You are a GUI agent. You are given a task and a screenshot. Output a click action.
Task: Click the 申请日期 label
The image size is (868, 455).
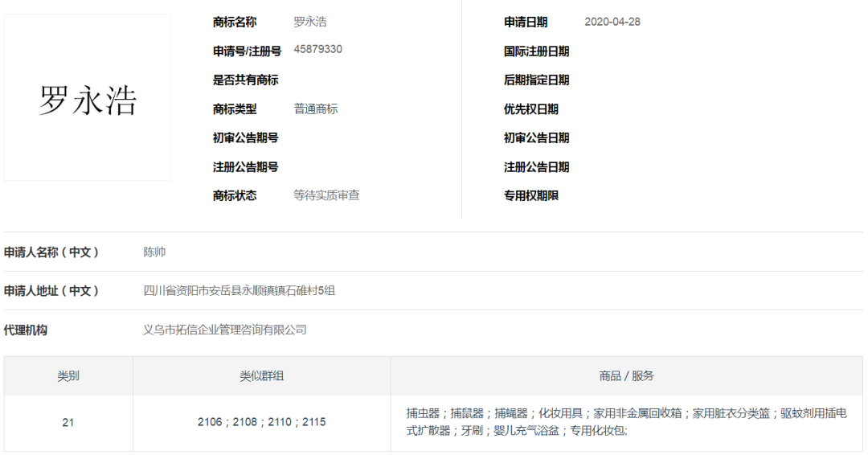click(526, 23)
